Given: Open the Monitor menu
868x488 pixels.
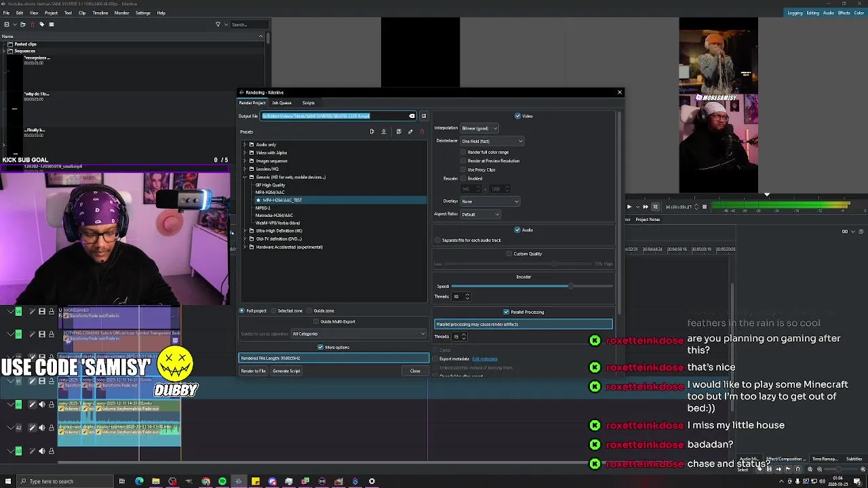Looking at the screenshot, I should point(122,13).
